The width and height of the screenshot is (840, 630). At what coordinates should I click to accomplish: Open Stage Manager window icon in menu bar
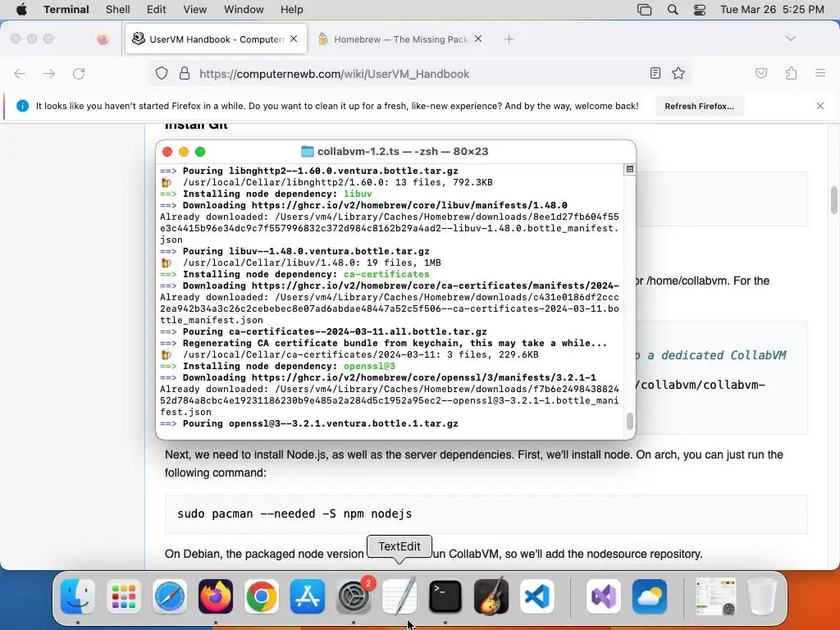click(x=645, y=10)
